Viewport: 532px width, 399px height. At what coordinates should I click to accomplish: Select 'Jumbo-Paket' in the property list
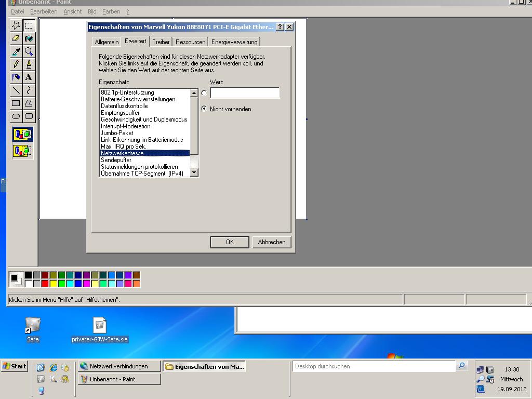117,133
